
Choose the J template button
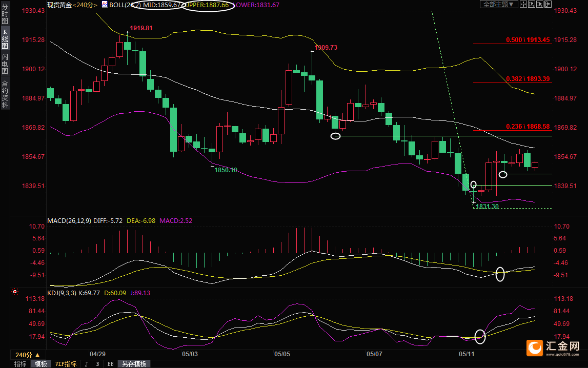coord(87,364)
